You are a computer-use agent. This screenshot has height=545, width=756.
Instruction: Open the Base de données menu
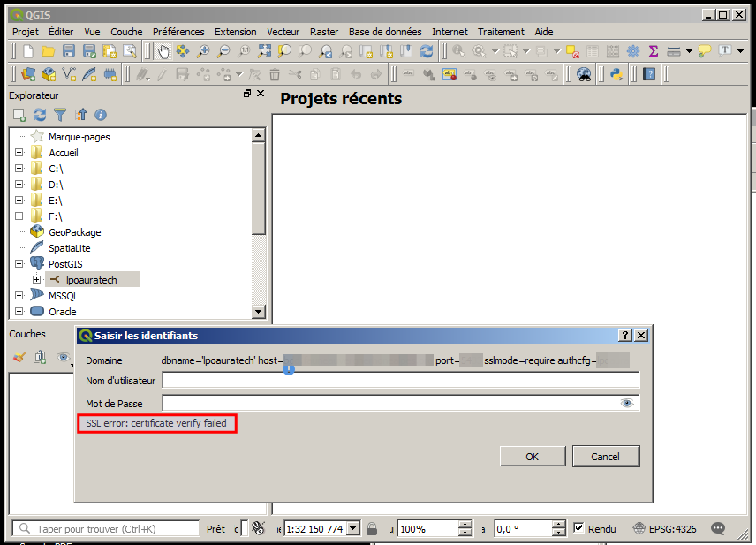385,32
